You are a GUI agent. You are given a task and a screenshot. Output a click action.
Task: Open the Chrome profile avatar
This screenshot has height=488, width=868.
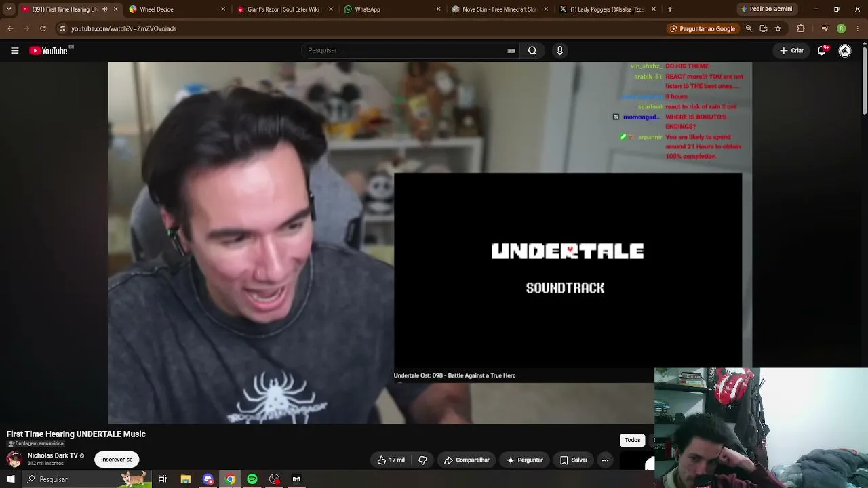pos(841,28)
